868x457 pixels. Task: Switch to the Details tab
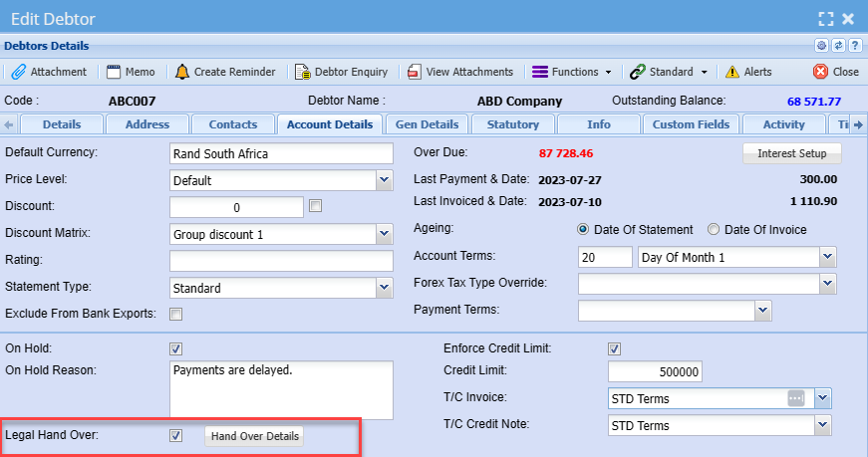(x=62, y=124)
